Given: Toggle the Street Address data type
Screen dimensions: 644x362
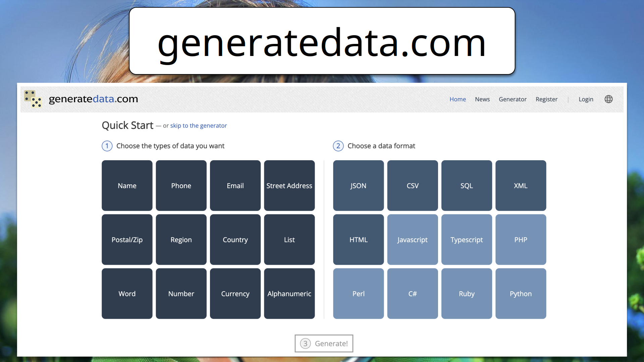Looking at the screenshot, I should pyautogui.click(x=289, y=185).
